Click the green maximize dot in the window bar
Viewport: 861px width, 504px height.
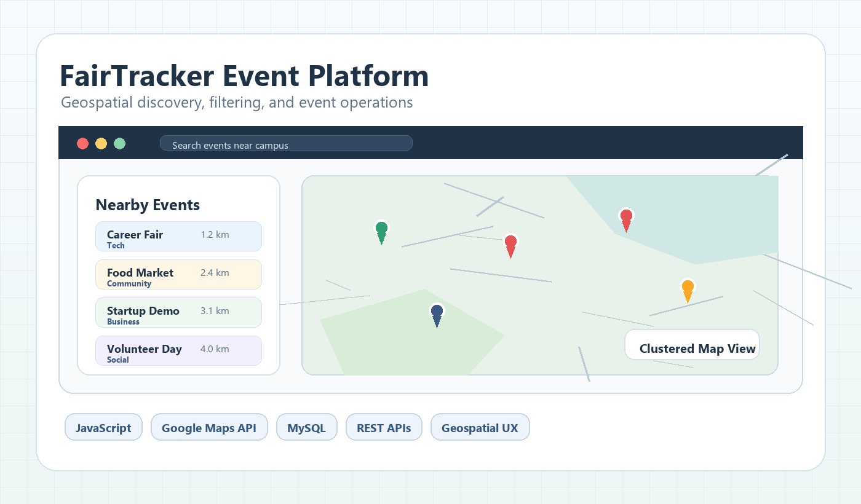point(120,144)
